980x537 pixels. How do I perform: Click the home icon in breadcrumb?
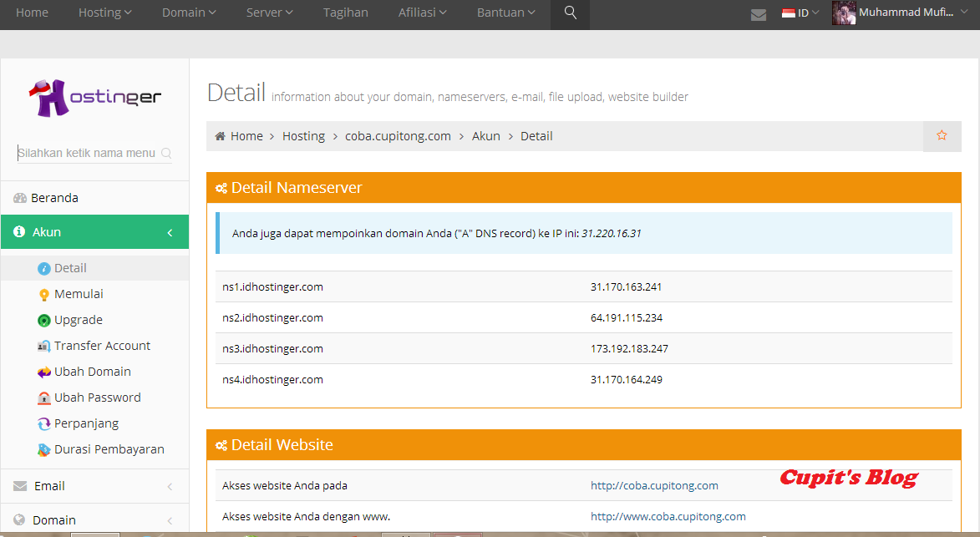tap(220, 136)
